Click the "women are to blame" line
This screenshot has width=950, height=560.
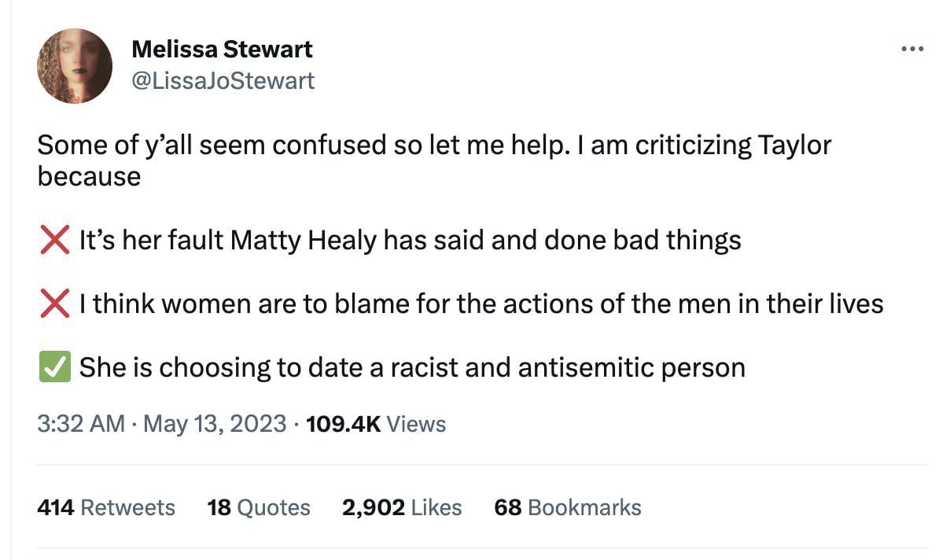coord(480,304)
